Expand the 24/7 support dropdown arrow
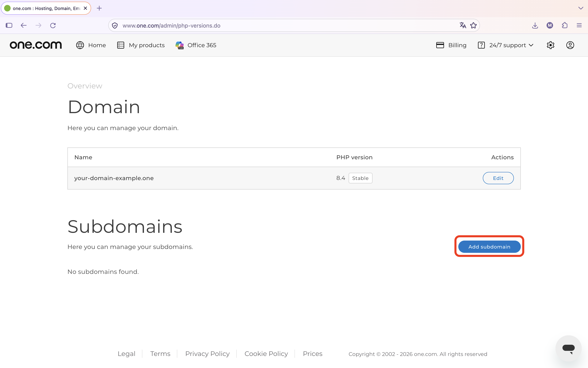The height and width of the screenshot is (368, 588). [531, 45]
